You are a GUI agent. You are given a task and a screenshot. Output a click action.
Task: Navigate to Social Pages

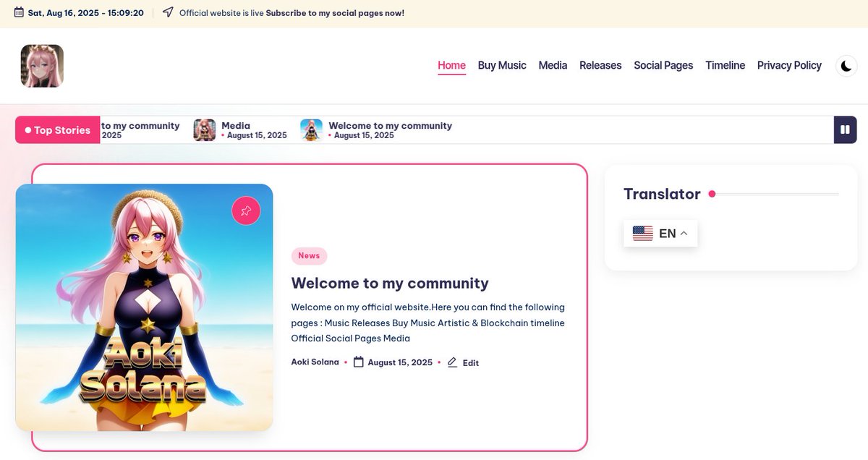click(663, 66)
